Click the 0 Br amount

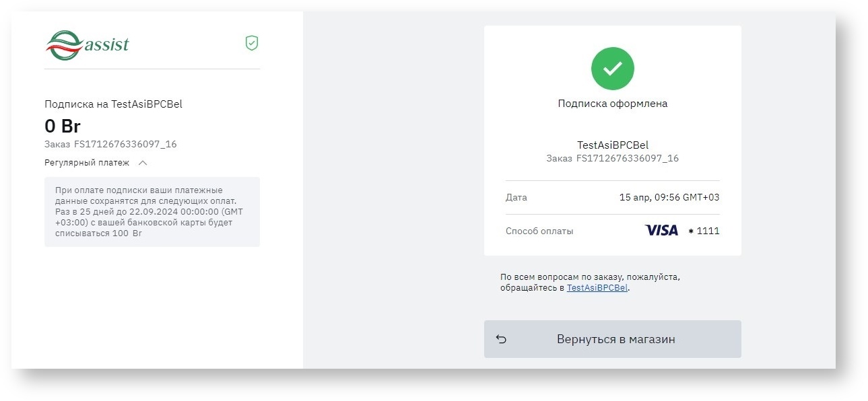tap(63, 126)
